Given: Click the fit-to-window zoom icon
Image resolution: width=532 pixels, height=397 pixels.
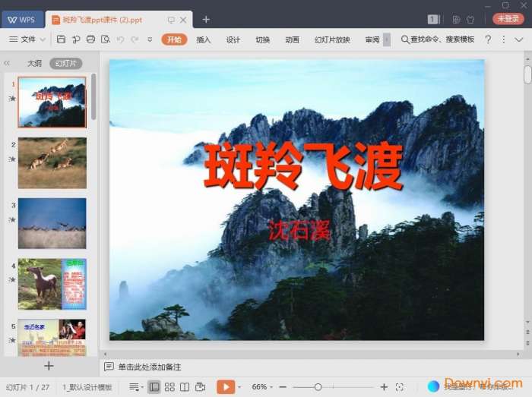Looking at the screenshot, I should coord(400,387).
